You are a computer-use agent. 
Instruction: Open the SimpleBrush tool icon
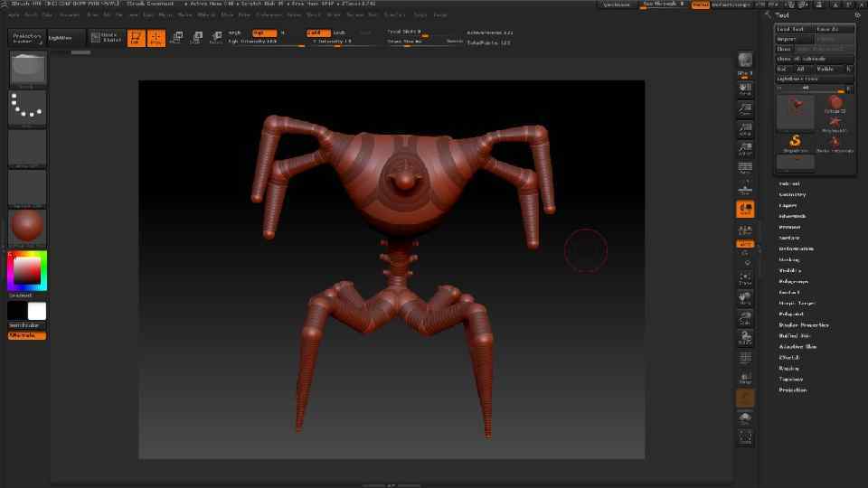(796, 141)
